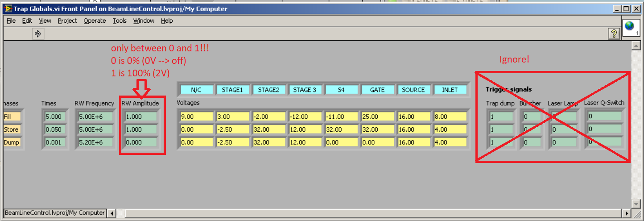Select the Dump Times field 0.001
This screenshot has width=644, height=221.
point(55,142)
